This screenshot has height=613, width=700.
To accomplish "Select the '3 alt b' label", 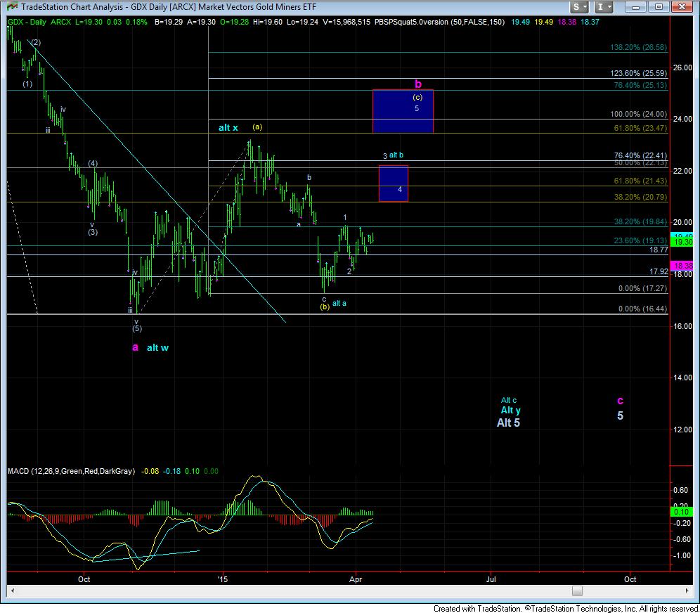I will point(393,155).
